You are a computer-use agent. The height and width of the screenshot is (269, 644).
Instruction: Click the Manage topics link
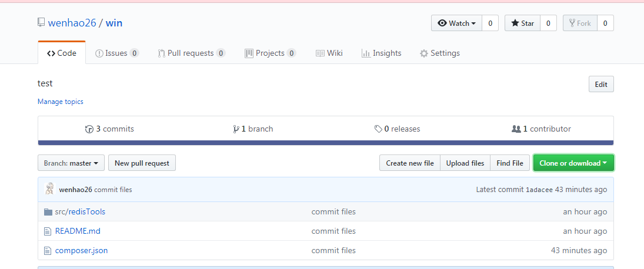(x=61, y=102)
